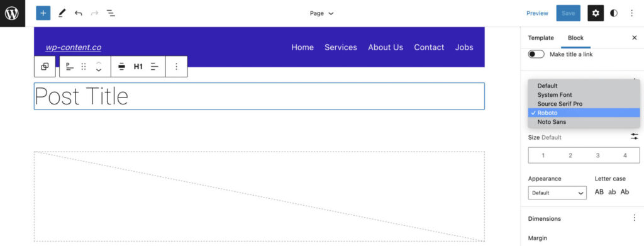Close the settings sidebar
Image resolution: width=644 pixels, height=246 pixels.
point(634,38)
